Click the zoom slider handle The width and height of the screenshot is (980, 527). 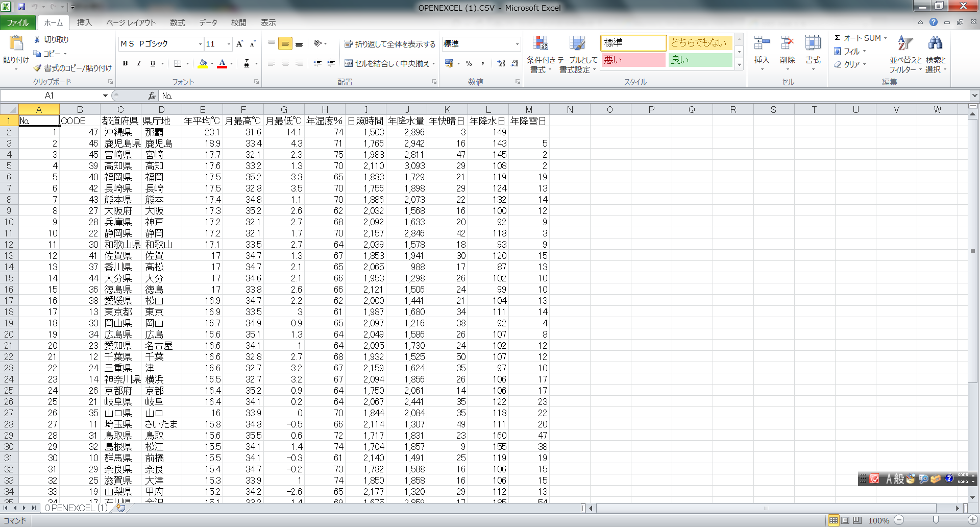935,520
